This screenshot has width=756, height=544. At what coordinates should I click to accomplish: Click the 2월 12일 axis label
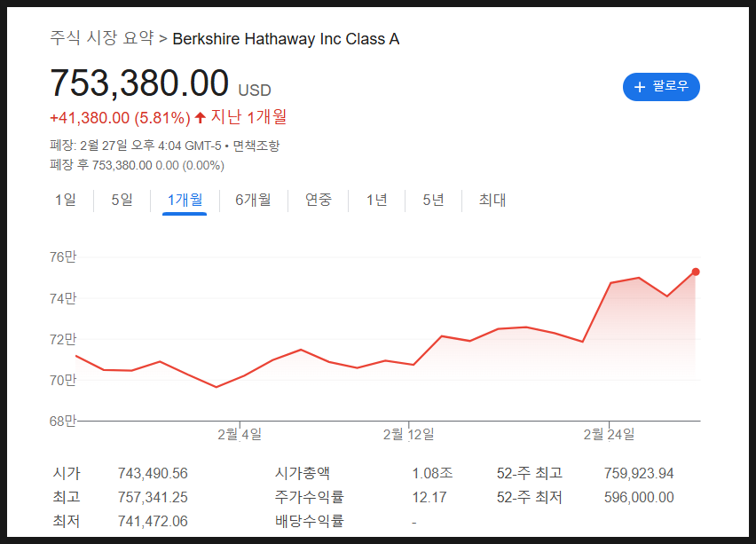[x=409, y=435]
